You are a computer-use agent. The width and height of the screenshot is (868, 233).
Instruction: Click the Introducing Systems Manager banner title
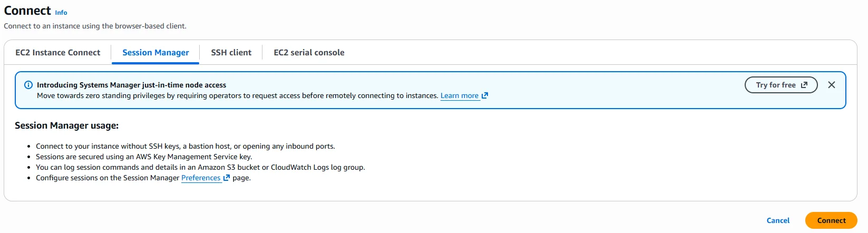(131, 85)
